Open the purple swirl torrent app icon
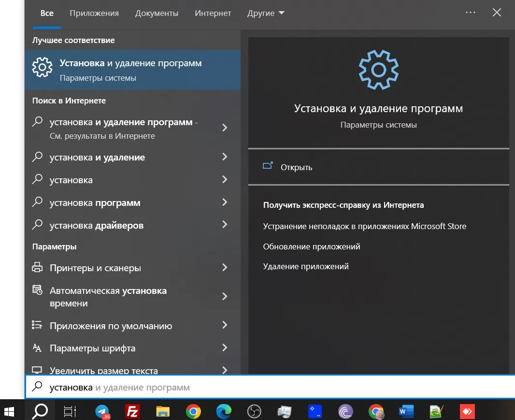 pyautogui.click(x=345, y=411)
